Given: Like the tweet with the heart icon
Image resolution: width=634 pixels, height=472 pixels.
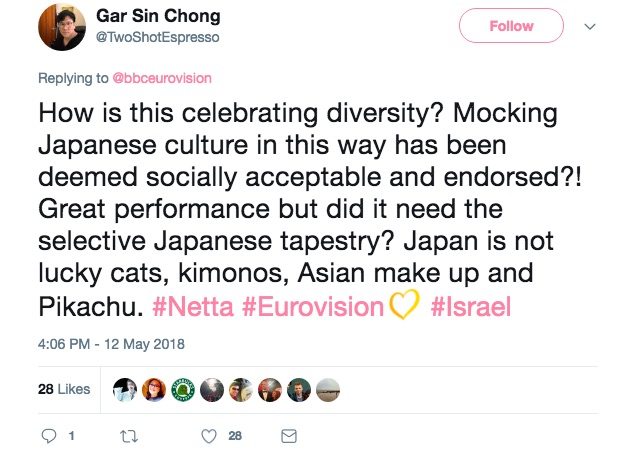Looking at the screenshot, I should click(x=209, y=436).
